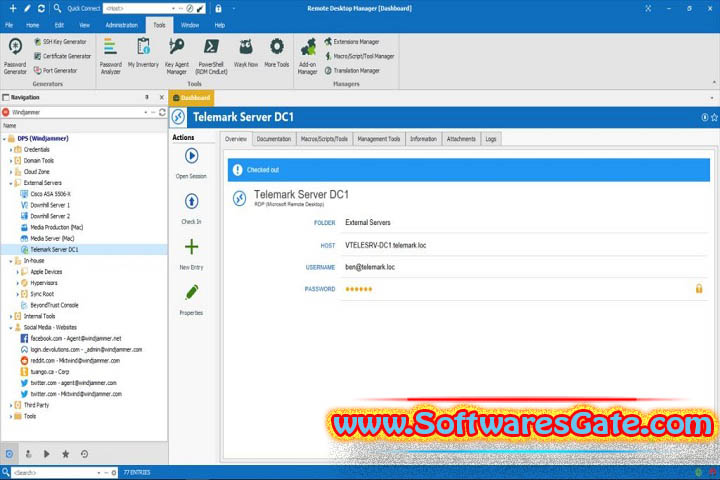Check In the Telemark Server entry
The image size is (720, 480).
(191, 202)
